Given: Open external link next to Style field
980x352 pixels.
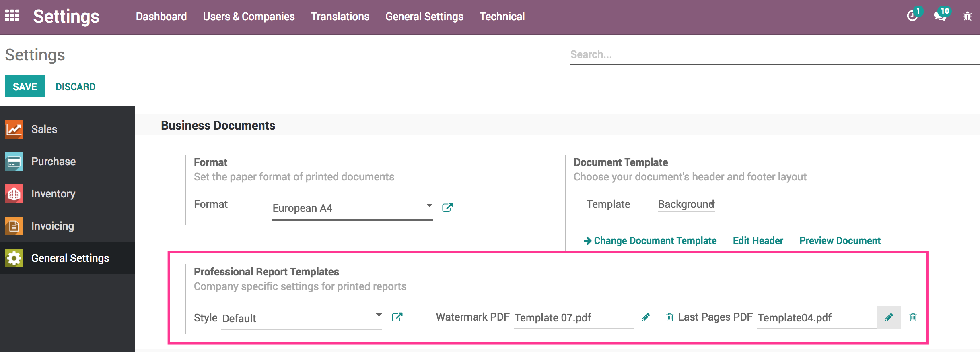Looking at the screenshot, I should tap(397, 317).
